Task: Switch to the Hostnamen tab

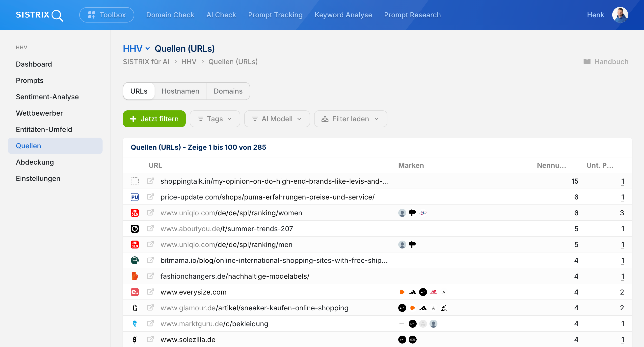Action: tap(180, 91)
